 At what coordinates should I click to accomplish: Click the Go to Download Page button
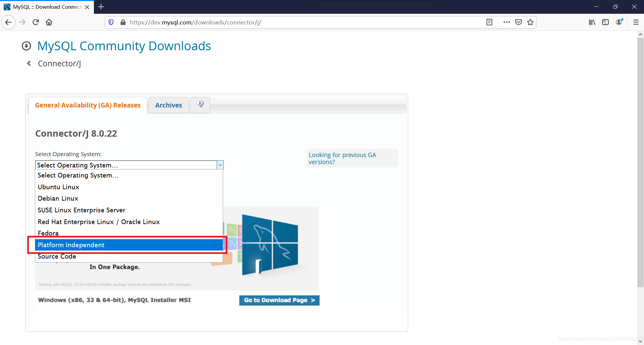click(279, 300)
